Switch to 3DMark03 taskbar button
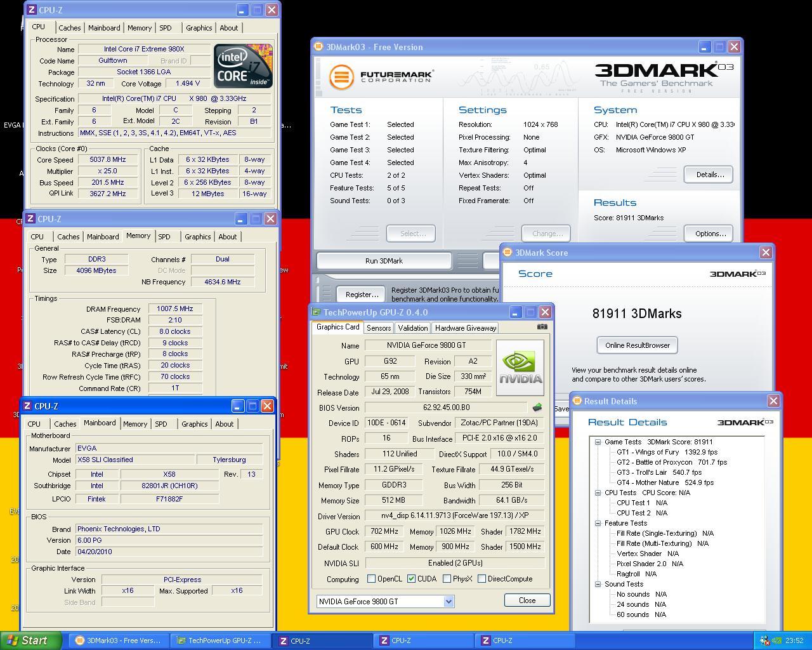Image resolution: width=812 pixels, height=650 pixels. click(119, 640)
